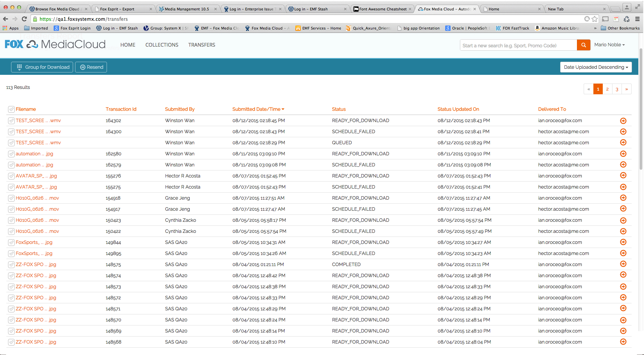Open the Chrome hamburger menu
The height and width of the screenshot is (355, 644).
pyautogui.click(x=637, y=19)
